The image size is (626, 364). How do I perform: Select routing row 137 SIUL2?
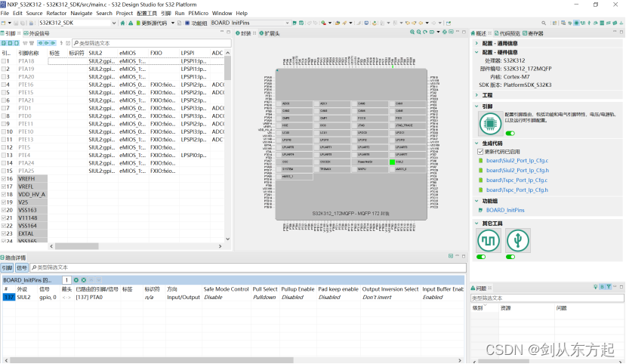(x=233, y=298)
